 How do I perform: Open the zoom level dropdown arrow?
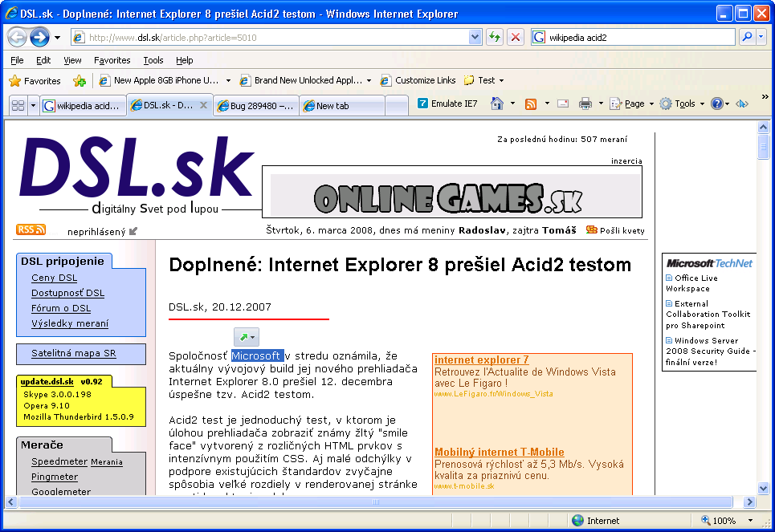tap(750, 521)
